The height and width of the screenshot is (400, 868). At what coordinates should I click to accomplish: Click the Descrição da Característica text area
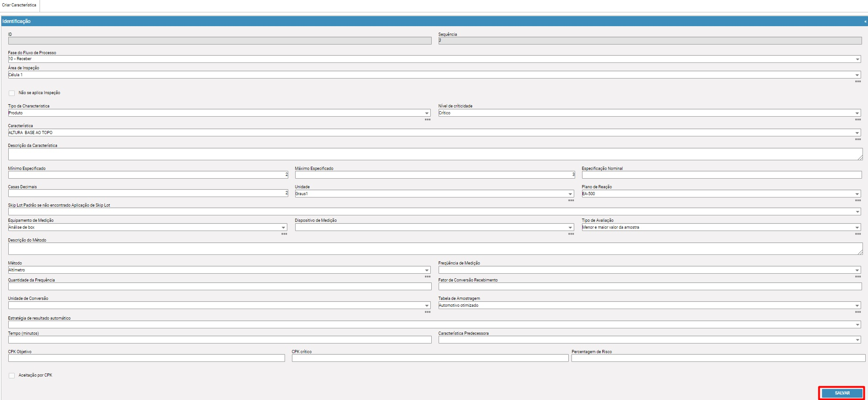435,154
